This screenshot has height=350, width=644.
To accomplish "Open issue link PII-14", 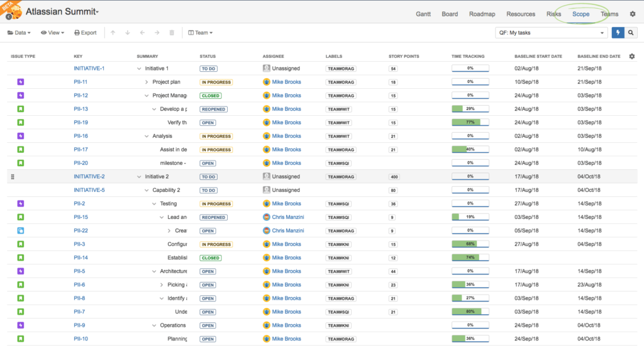I will (81, 258).
